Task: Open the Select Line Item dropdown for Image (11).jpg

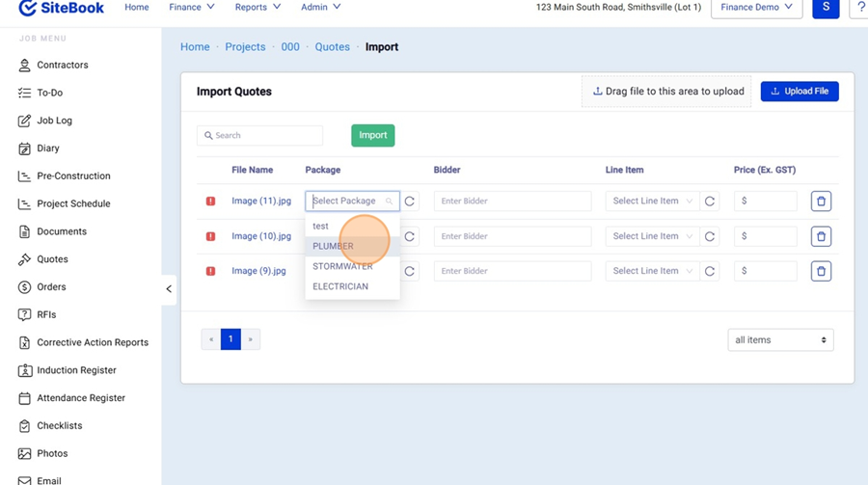Action: [652, 202]
